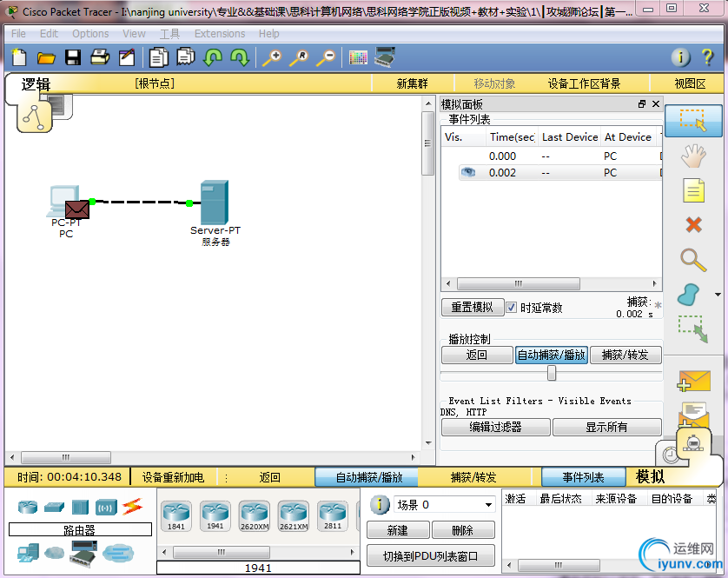The width and height of the screenshot is (728, 578).
Task: Click the yellow info icon in toolbar
Action: click(680, 57)
